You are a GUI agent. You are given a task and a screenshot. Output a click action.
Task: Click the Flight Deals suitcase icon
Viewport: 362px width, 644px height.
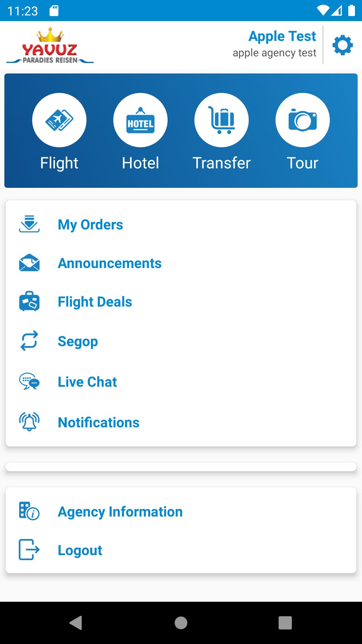click(29, 301)
